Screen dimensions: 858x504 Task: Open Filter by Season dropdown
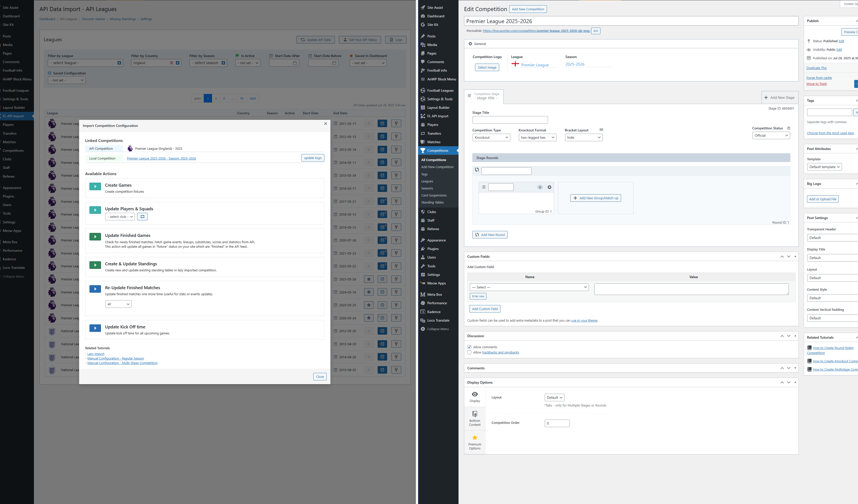[x=208, y=63]
